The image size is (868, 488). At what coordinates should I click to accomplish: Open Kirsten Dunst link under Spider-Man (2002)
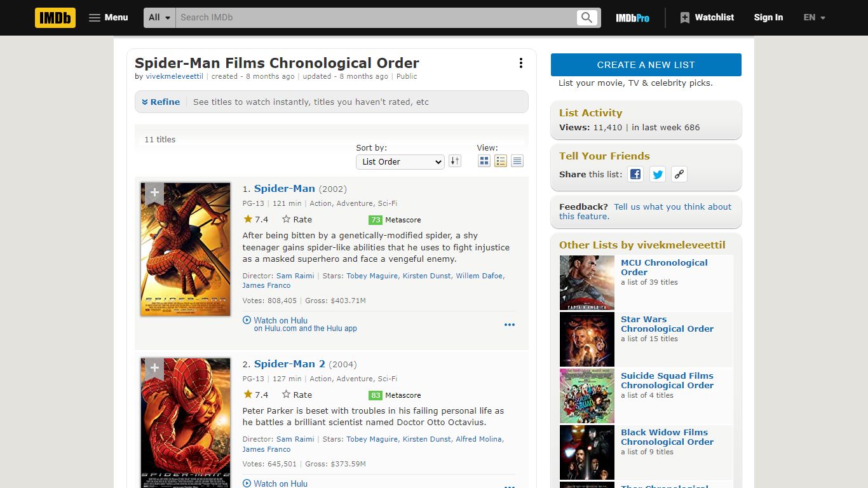click(x=427, y=276)
